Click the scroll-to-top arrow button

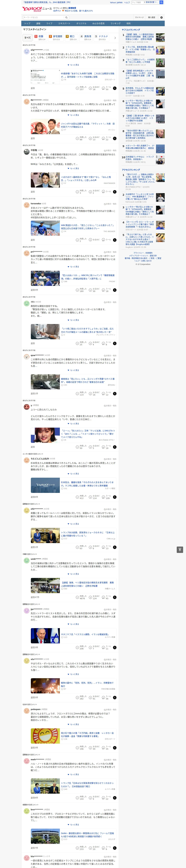[180, 550]
